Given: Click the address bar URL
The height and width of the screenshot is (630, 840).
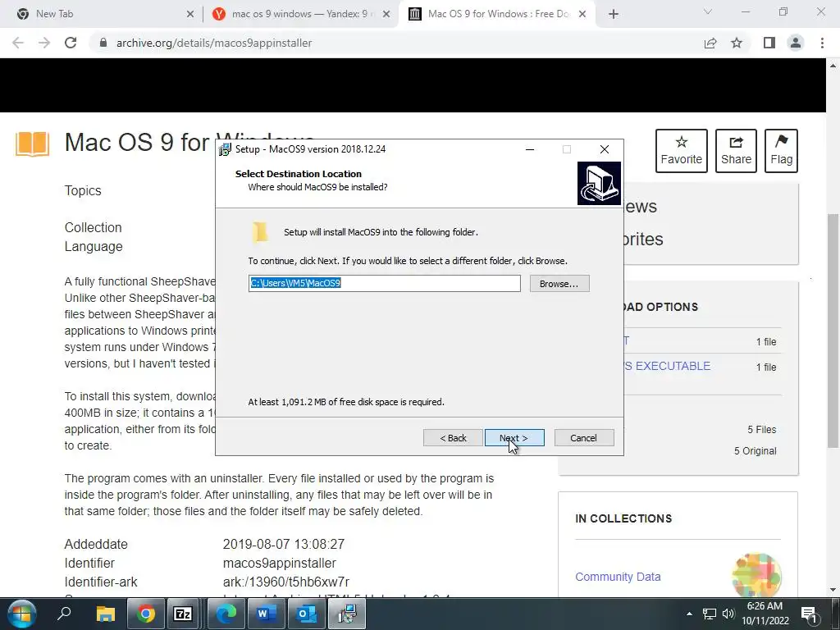Looking at the screenshot, I should [x=214, y=43].
